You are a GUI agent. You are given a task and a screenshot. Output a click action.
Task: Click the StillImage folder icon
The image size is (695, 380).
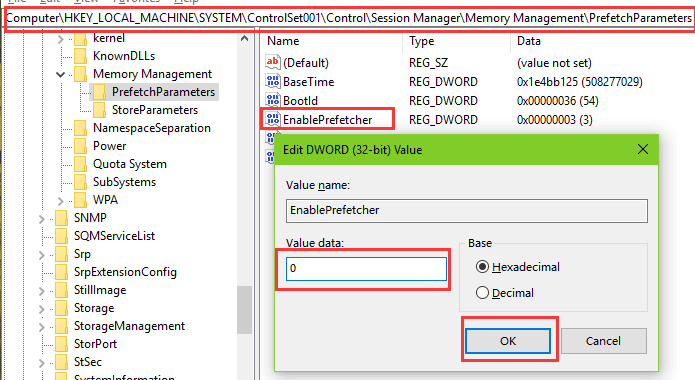tap(62, 290)
